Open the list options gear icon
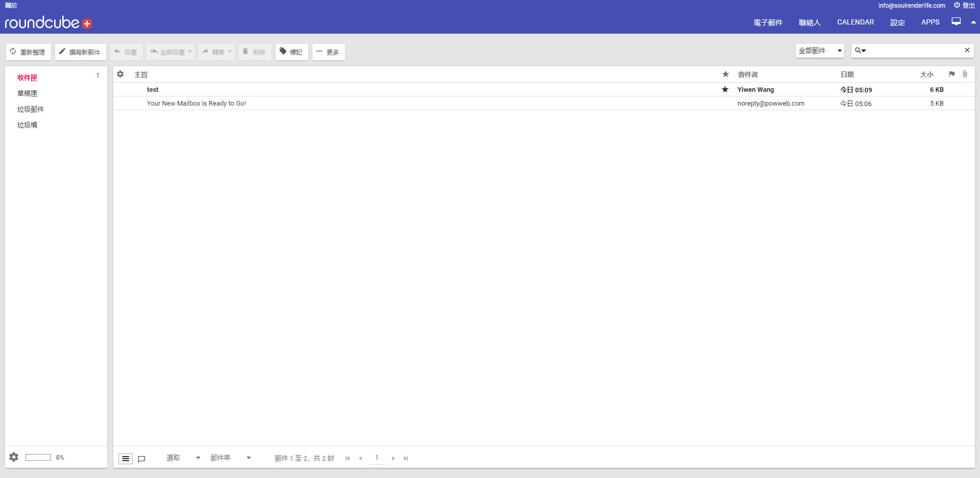The image size is (980, 478). (120, 74)
